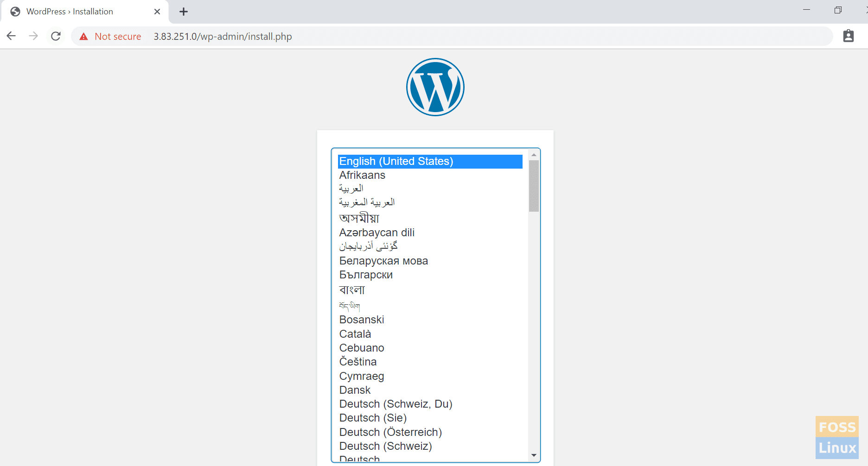Screen dimensions: 868x466
Task: Select Deutsch (Österreich) language option
Action: (430, 432)
